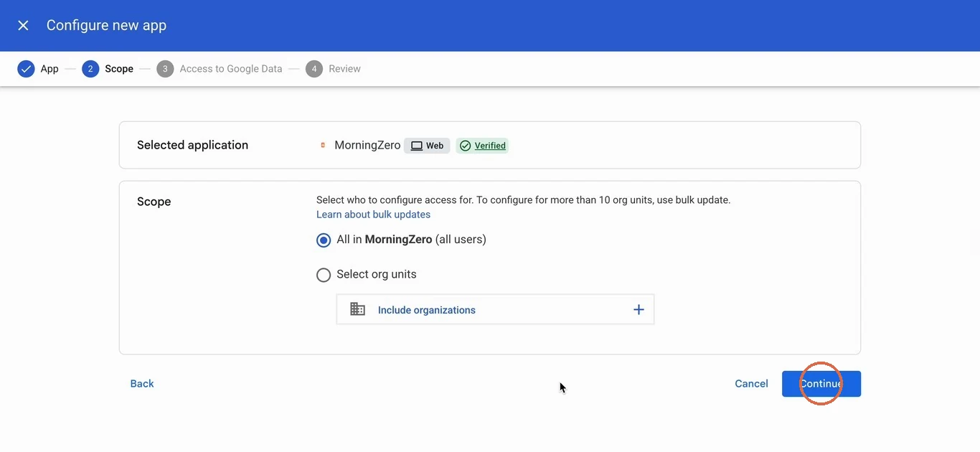Choose the Select org units radio option
This screenshot has width=980, height=452.
click(324, 275)
